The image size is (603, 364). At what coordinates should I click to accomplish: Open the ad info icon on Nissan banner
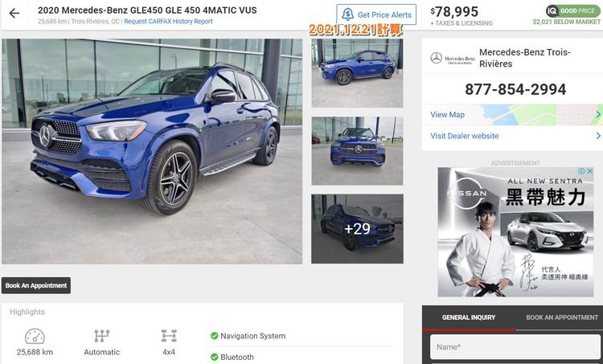pos(582,171)
